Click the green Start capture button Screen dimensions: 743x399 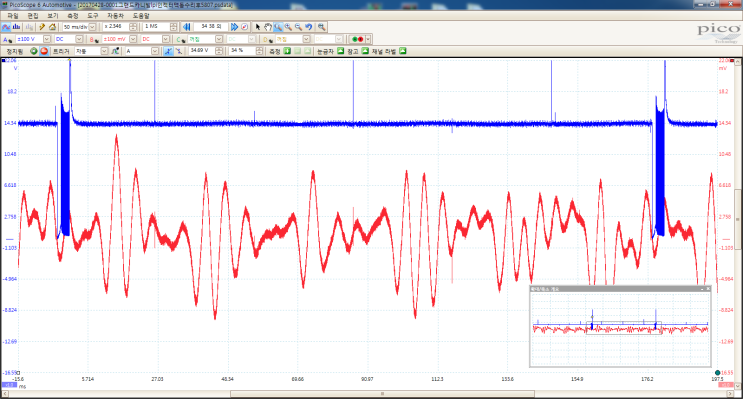(x=34, y=51)
